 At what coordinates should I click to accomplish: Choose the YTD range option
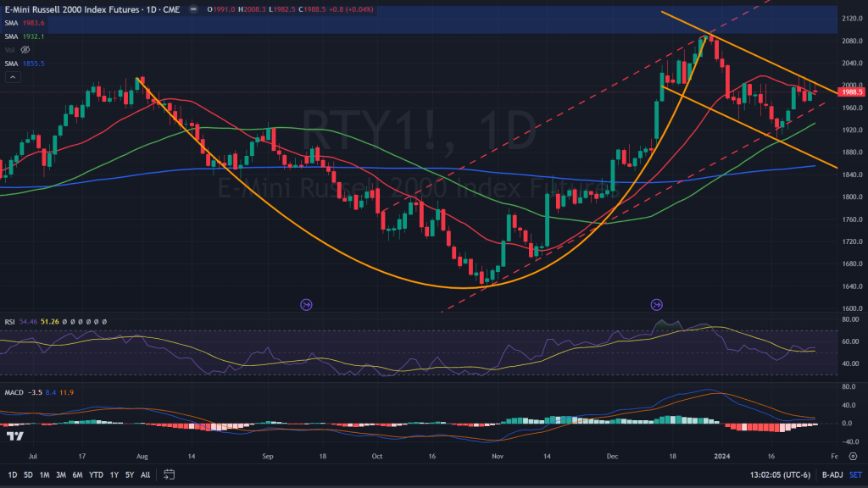tap(96, 474)
